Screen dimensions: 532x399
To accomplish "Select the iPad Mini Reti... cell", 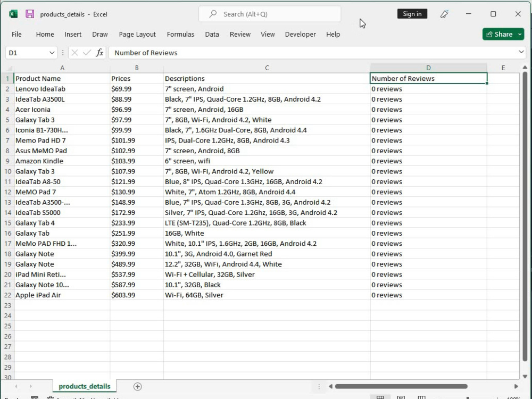I will [x=62, y=275].
